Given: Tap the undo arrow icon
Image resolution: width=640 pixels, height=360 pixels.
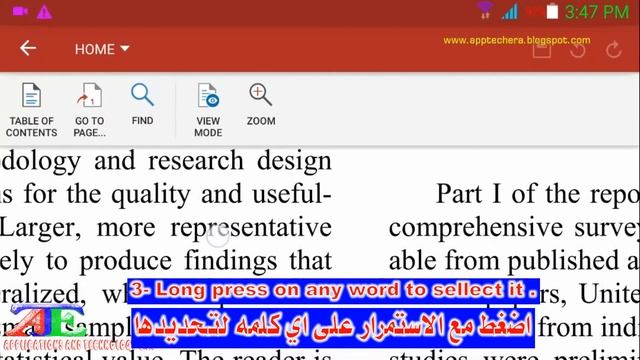Looking at the screenshot, I should tap(578, 50).
